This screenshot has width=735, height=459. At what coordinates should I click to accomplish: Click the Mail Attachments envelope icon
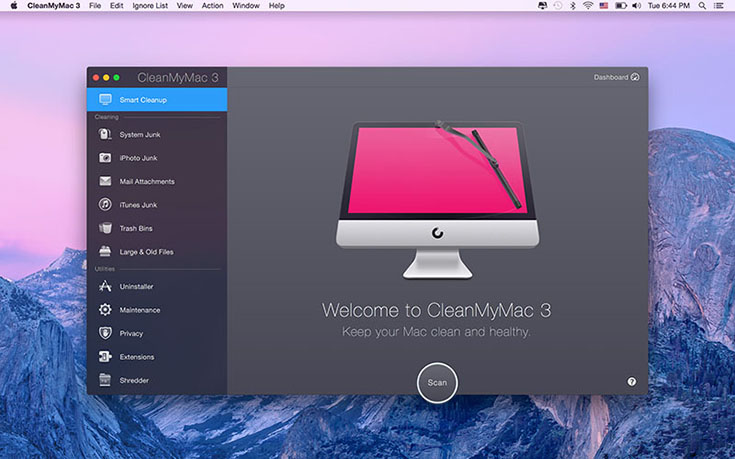[x=105, y=181]
